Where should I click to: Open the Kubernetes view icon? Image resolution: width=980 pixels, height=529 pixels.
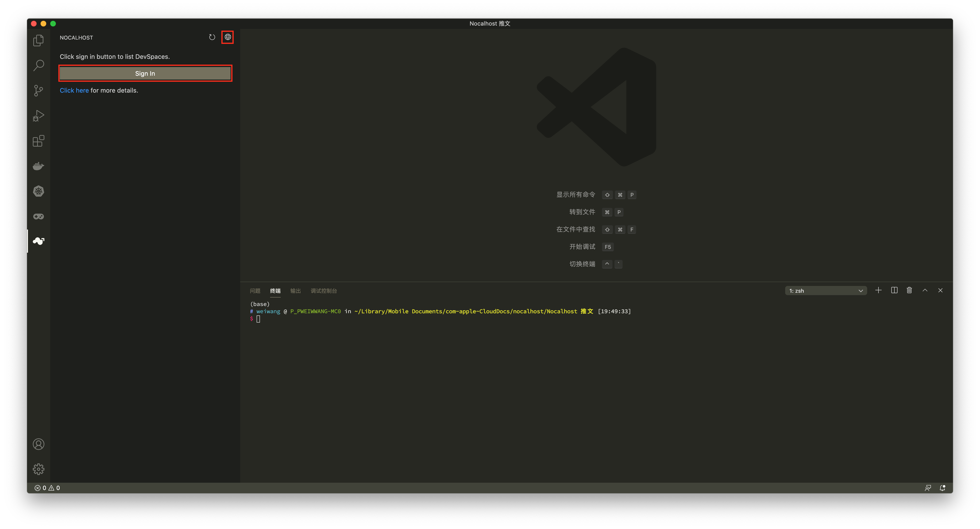pos(38,191)
